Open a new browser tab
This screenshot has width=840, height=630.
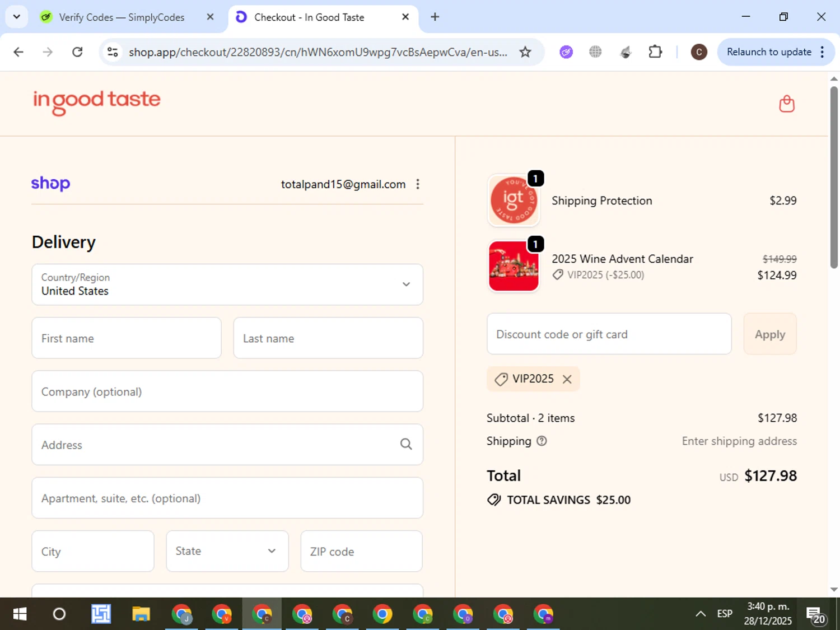click(x=435, y=17)
